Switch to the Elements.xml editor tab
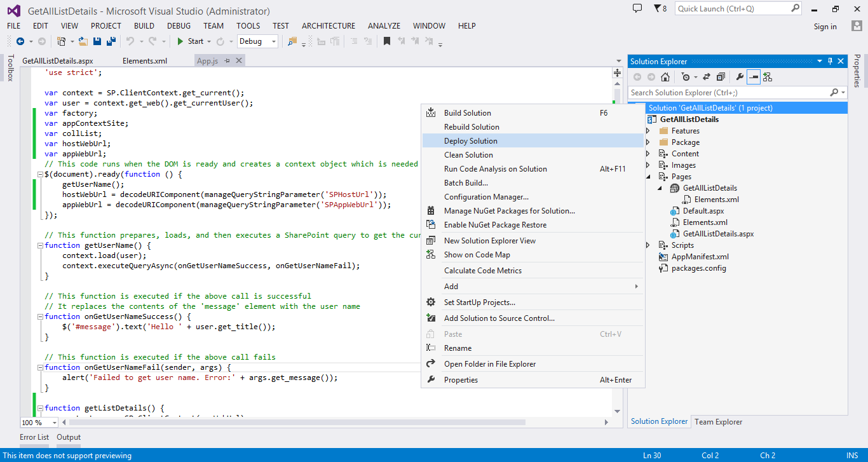Image resolution: width=868 pixels, height=462 pixels. pos(145,61)
